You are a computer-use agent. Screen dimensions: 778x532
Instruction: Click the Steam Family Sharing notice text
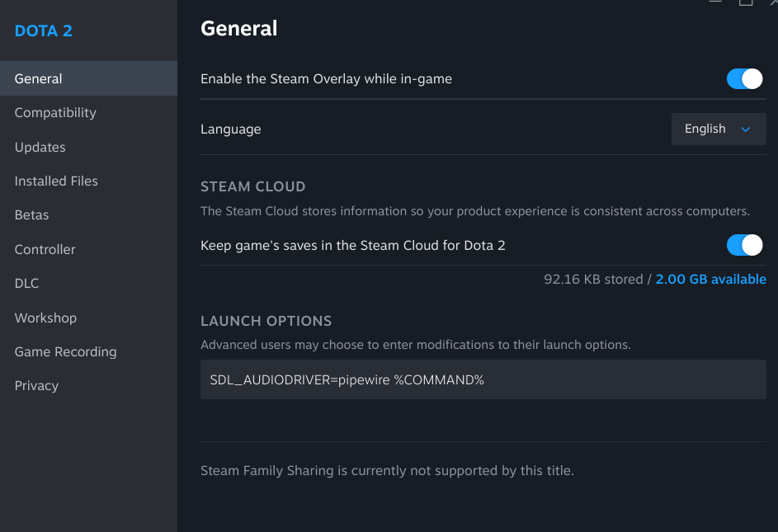387,470
